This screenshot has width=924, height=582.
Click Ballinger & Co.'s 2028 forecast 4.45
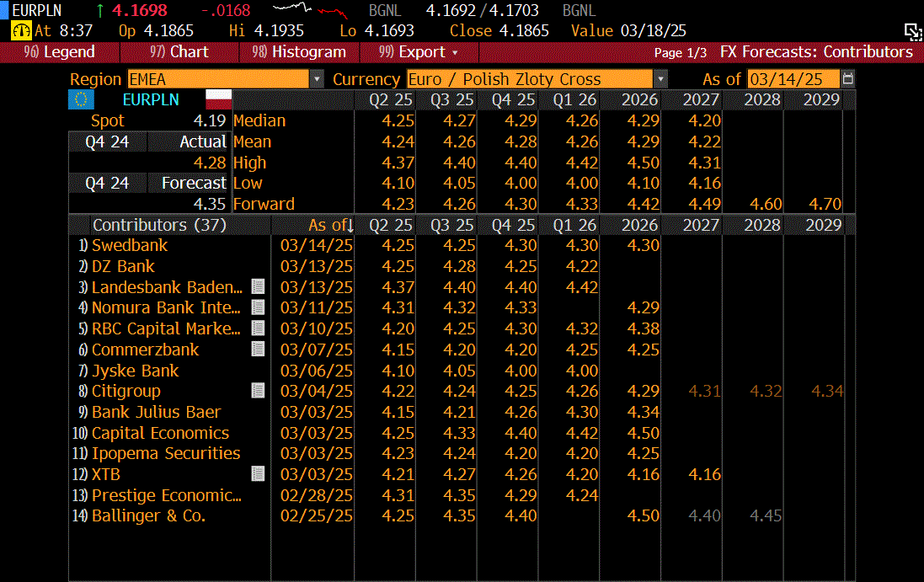coord(766,515)
